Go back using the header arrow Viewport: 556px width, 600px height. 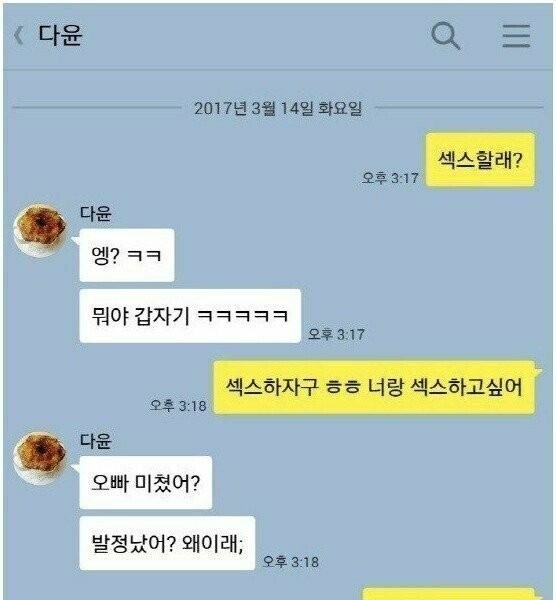[x=18, y=36]
